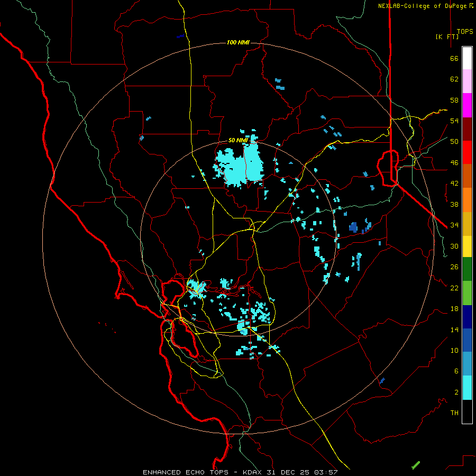The width and height of the screenshot is (476, 476).
Task: Click the legend value 38
Action: tap(454, 204)
